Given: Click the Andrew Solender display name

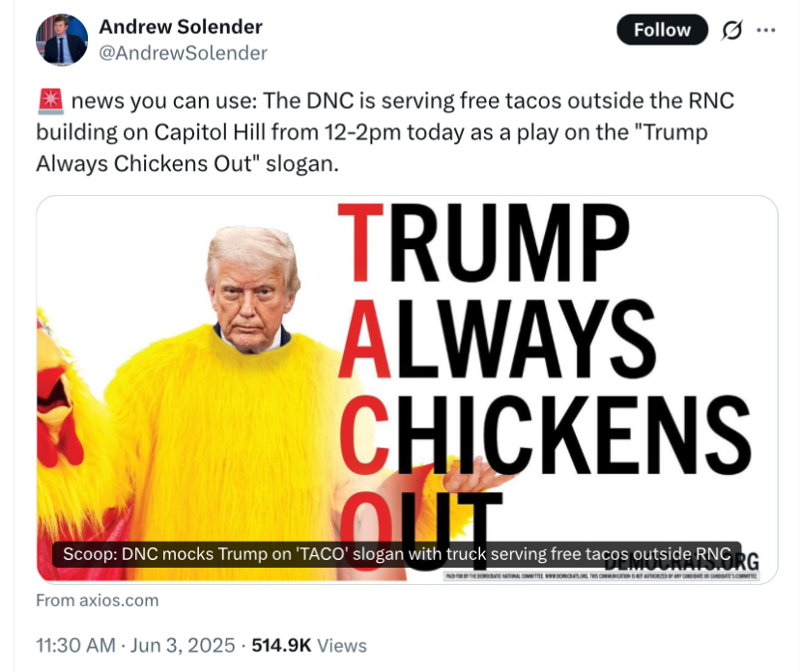Looking at the screenshot, I should (180, 27).
